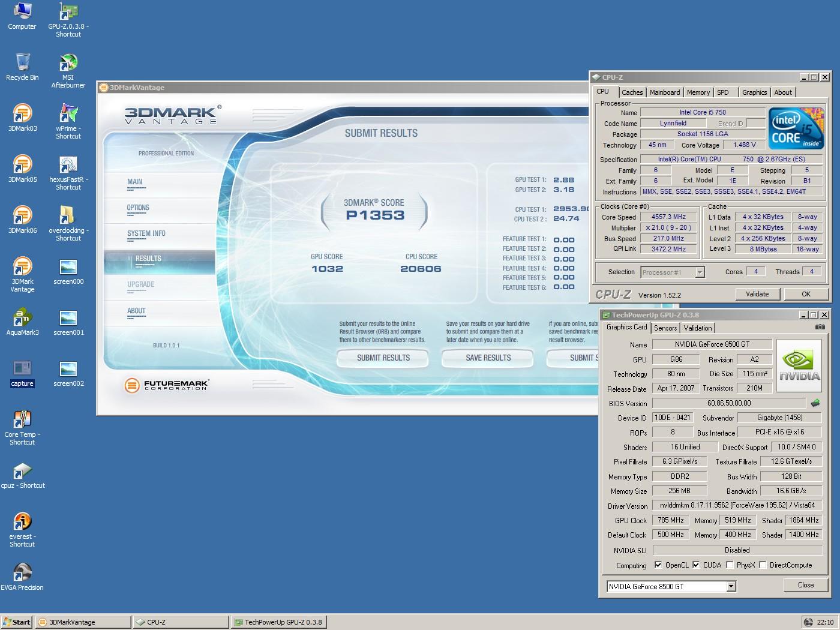Click the CPU SCORE value 20606
Screen dimensions: 840x630
point(421,269)
